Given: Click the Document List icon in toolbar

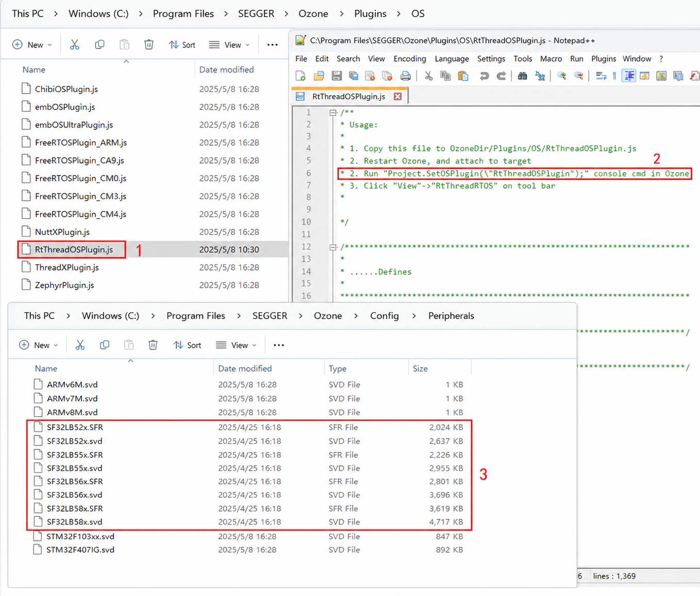Looking at the screenshot, I should 678,76.
